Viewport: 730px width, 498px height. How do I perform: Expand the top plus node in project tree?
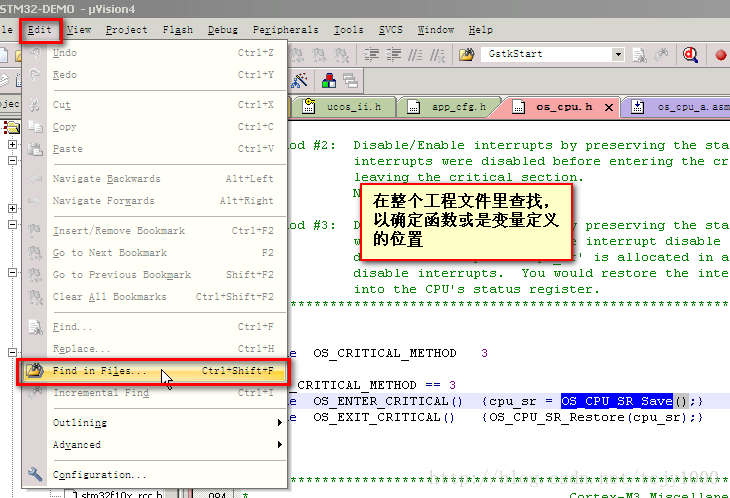(13, 144)
